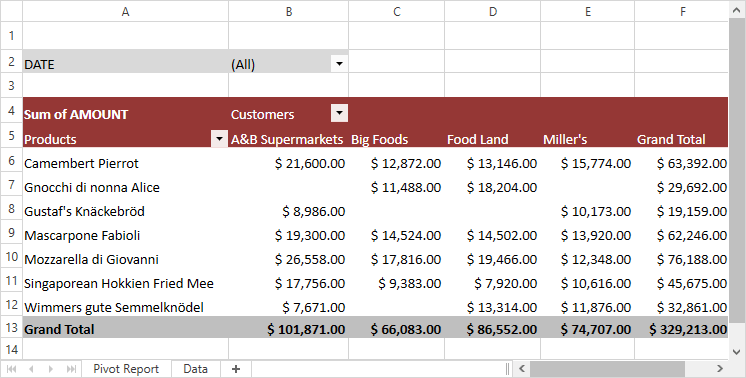The width and height of the screenshot is (746, 378).
Task: Click horizontal scrollbar right arrow
Action: pyautogui.click(x=720, y=368)
